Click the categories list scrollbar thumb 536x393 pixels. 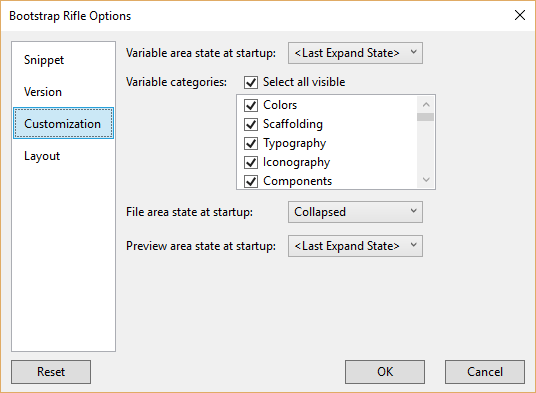point(426,117)
